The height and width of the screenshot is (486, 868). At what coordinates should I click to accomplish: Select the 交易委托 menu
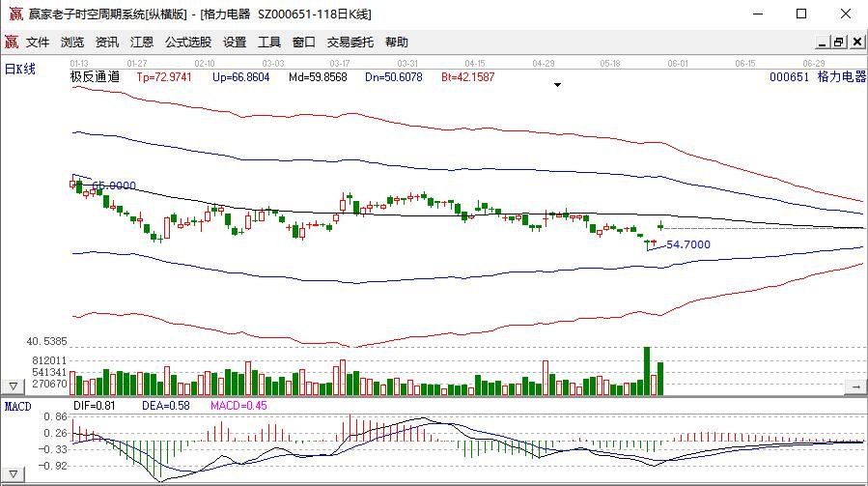pos(350,43)
